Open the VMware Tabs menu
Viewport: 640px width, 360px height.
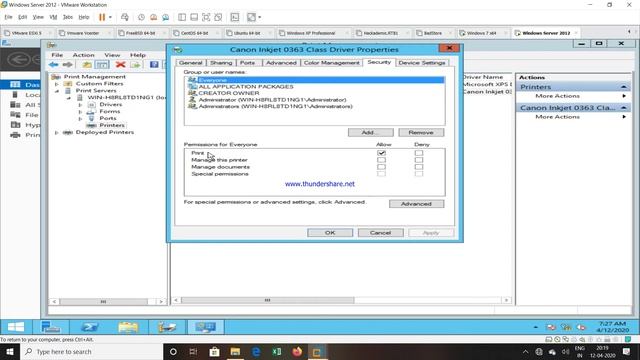point(68,17)
